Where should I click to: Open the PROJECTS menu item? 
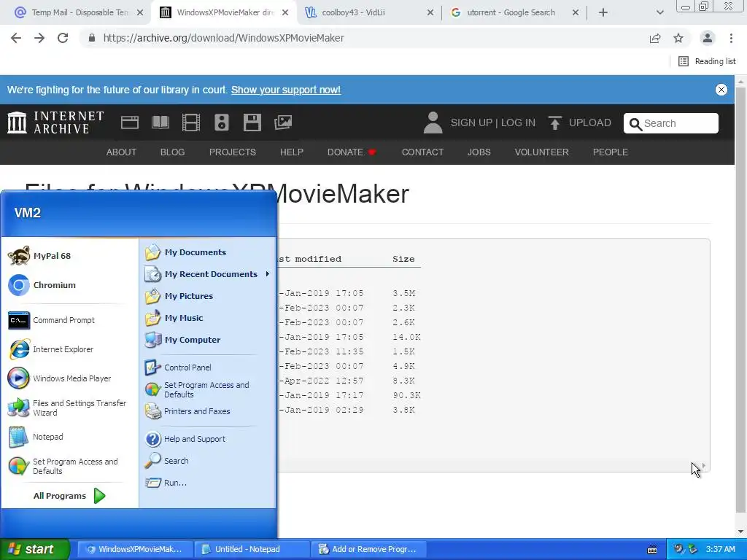tap(233, 152)
